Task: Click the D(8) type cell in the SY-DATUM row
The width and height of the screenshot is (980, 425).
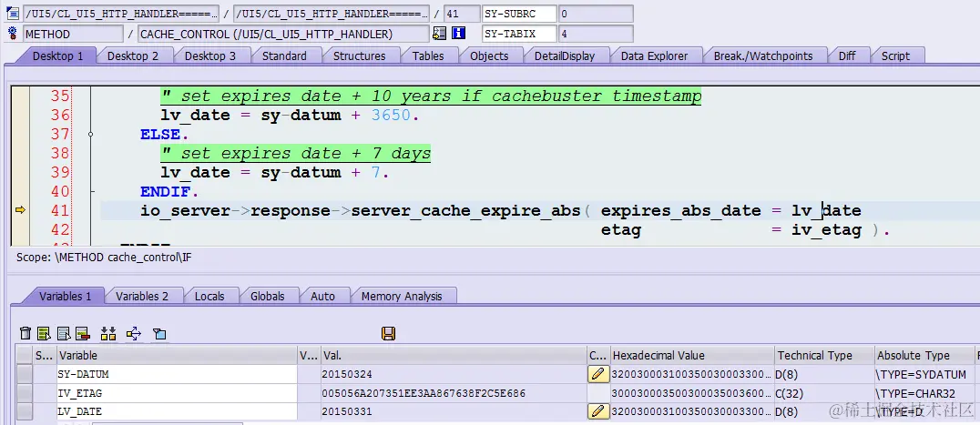Action: coord(824,374)
